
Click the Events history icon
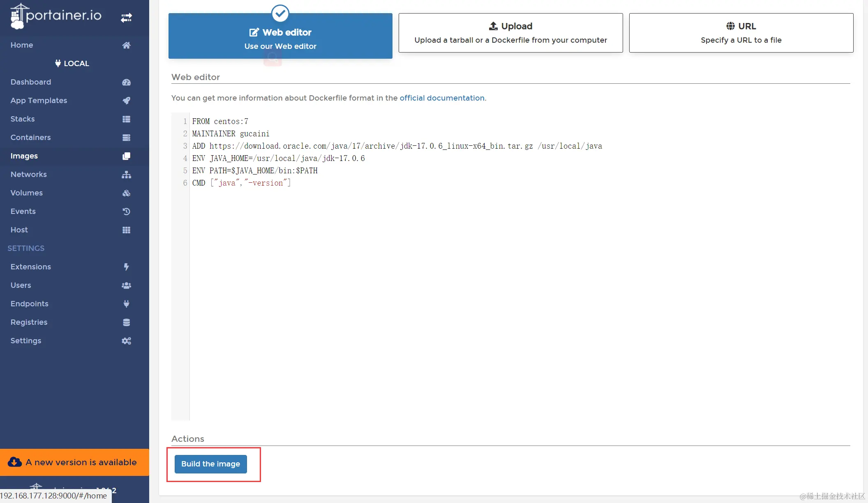126,211
